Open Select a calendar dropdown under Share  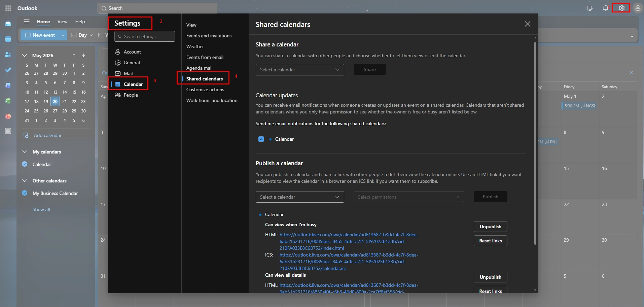tap(300, 70)
